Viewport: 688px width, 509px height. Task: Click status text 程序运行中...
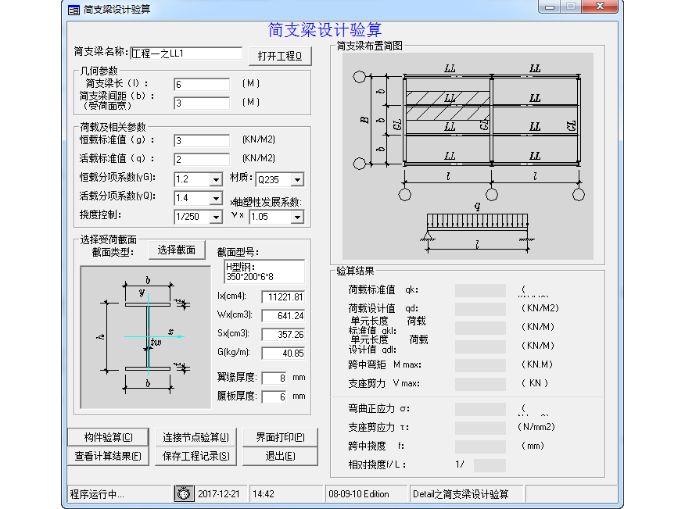point(97,494)
